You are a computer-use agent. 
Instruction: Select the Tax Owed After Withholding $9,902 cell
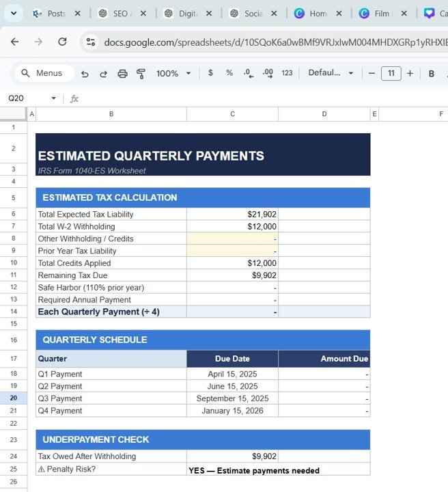232,456
